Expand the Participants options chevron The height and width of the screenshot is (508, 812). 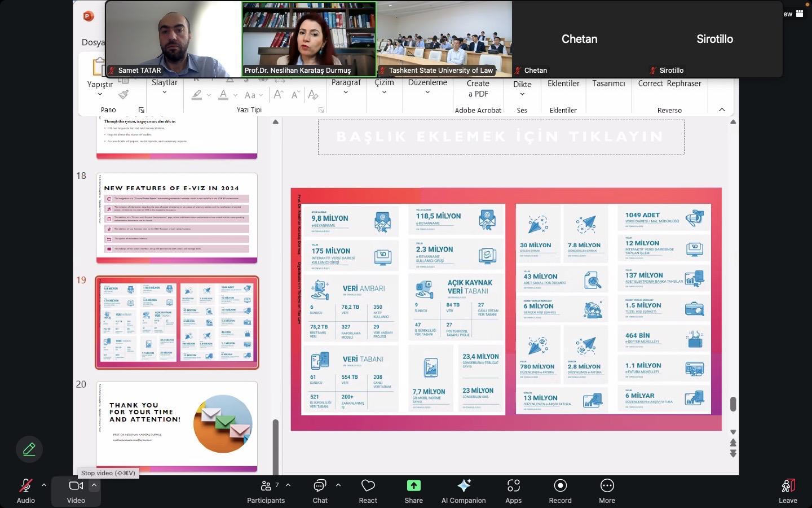(288, 485)
